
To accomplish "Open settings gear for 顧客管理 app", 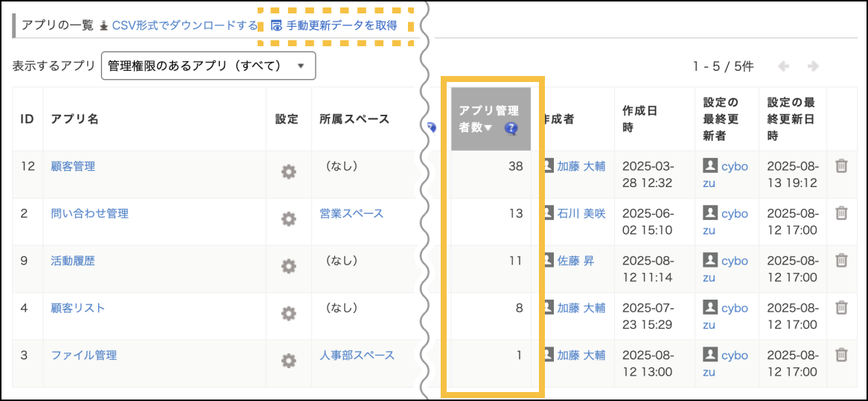I will pos(288,172).
